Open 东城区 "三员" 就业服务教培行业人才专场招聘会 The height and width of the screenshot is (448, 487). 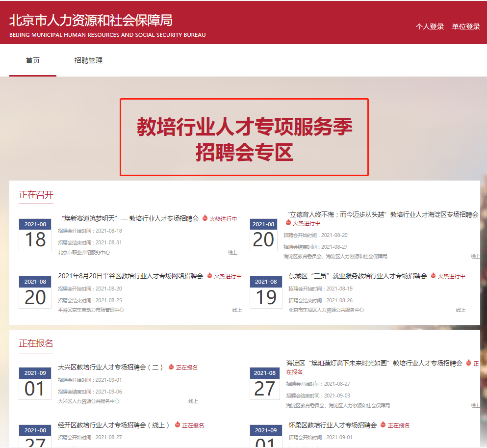[x=358, y=276]
